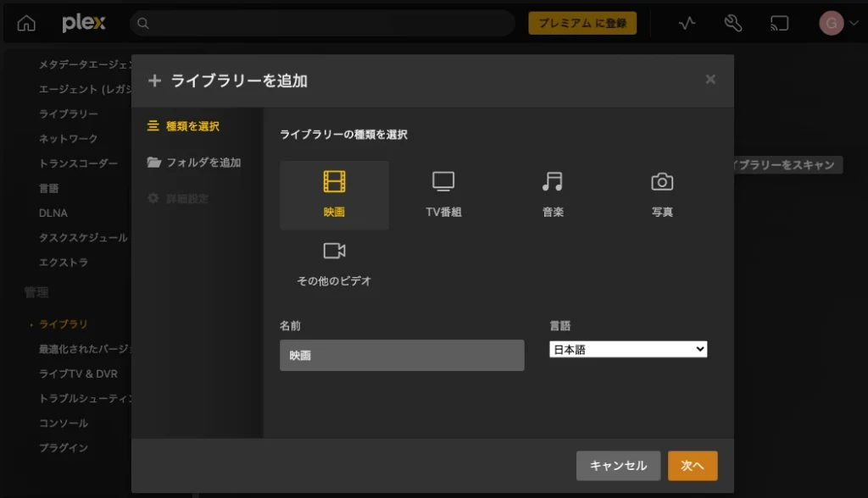Click the search magnifier icon

pos(142,23)
